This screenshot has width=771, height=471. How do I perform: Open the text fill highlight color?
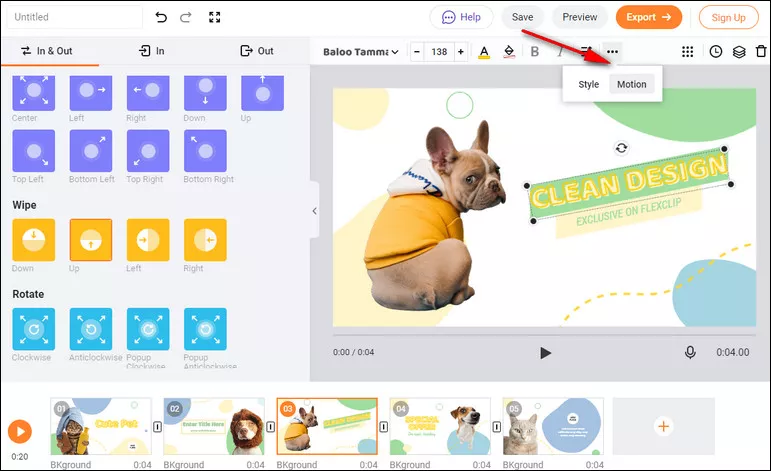(x=509, y=52)
